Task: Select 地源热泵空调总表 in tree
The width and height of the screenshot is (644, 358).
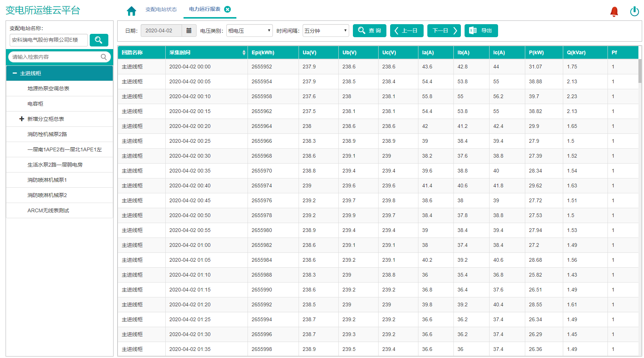Action: tap(48, 88)
